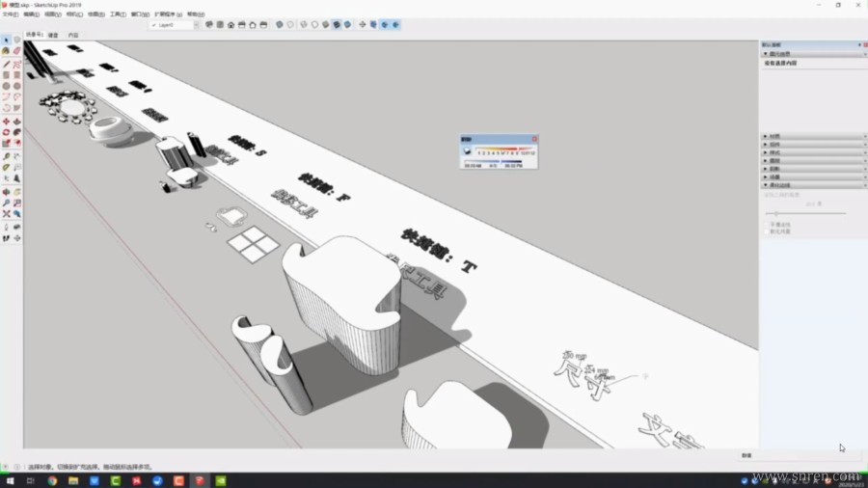Viewport: 868px width, 488px height.
Task: Click the Section Plane toolbar icon
Action: tap(362, 25)
